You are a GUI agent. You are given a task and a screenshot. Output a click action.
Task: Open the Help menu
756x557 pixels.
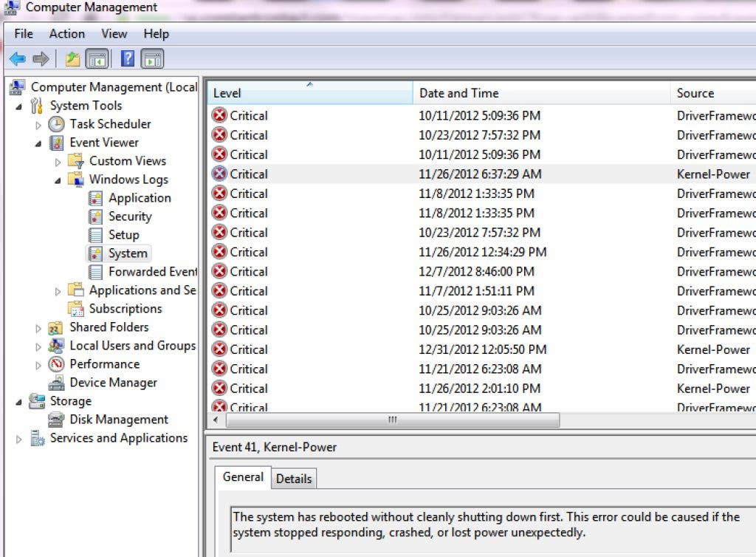(x=157, y=34)
